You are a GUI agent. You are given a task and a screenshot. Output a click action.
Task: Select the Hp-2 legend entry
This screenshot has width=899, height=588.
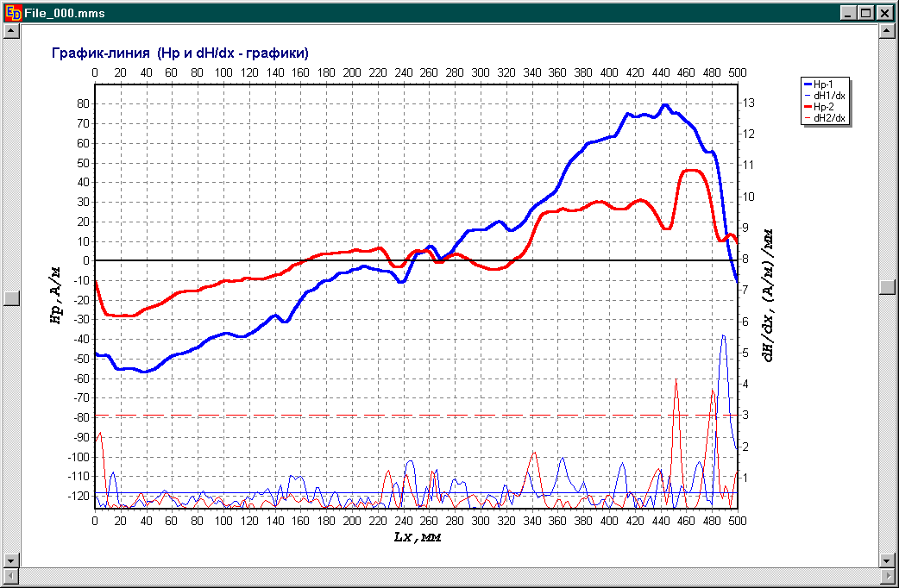[825, 105]
